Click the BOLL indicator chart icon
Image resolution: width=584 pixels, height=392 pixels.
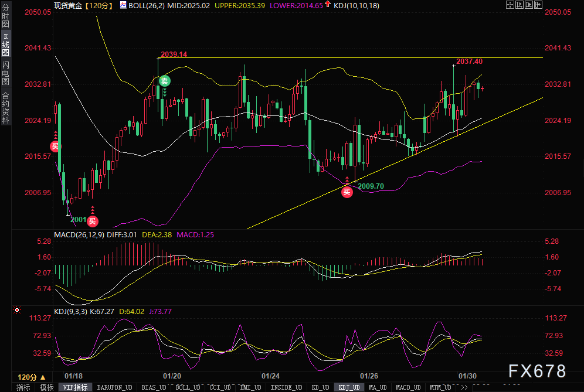click(123, 5)
